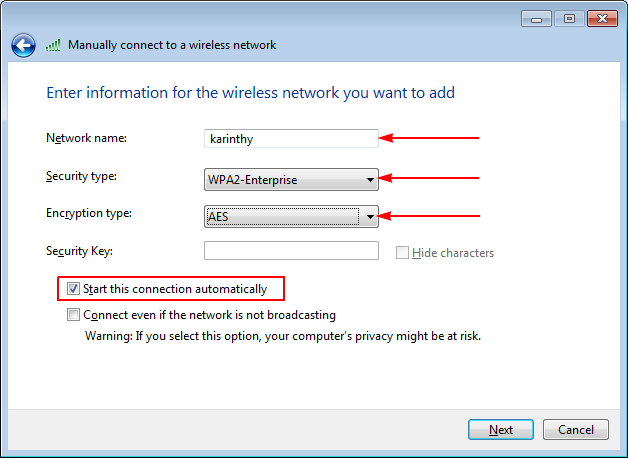Close the wizard with the red X

[x=602, y=18]
